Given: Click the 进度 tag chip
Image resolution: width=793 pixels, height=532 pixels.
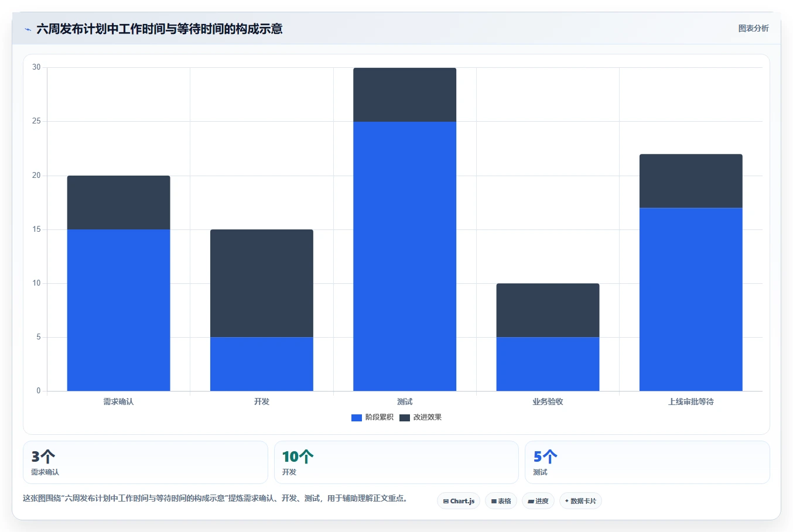Looking at the screenshot, I should coord(538,501).
